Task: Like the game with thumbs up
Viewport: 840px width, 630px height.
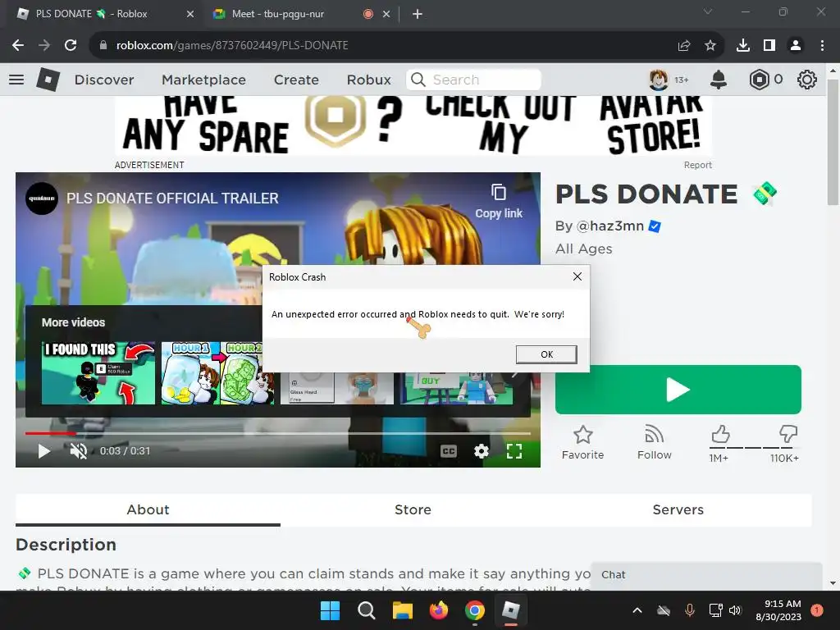Action: point(720,434)
